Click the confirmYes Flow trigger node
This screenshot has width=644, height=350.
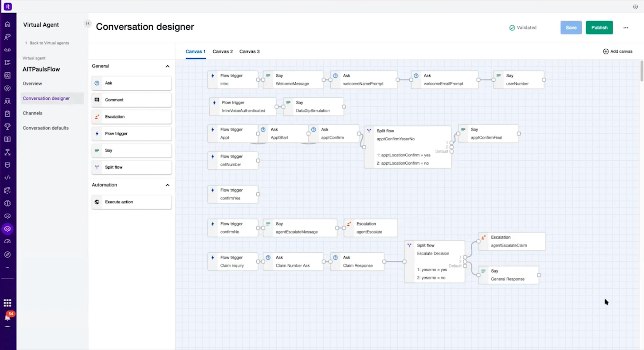coord(233,194)
